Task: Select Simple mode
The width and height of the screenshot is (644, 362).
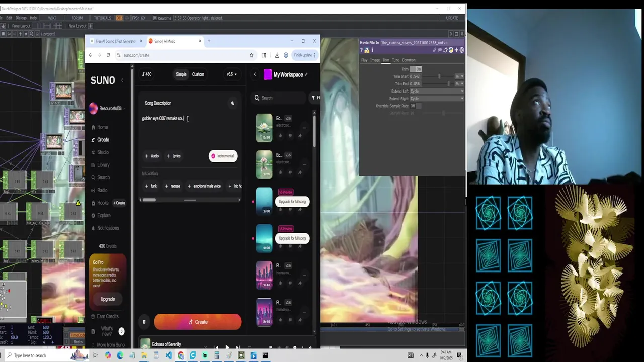Action: tap(181, 74)
